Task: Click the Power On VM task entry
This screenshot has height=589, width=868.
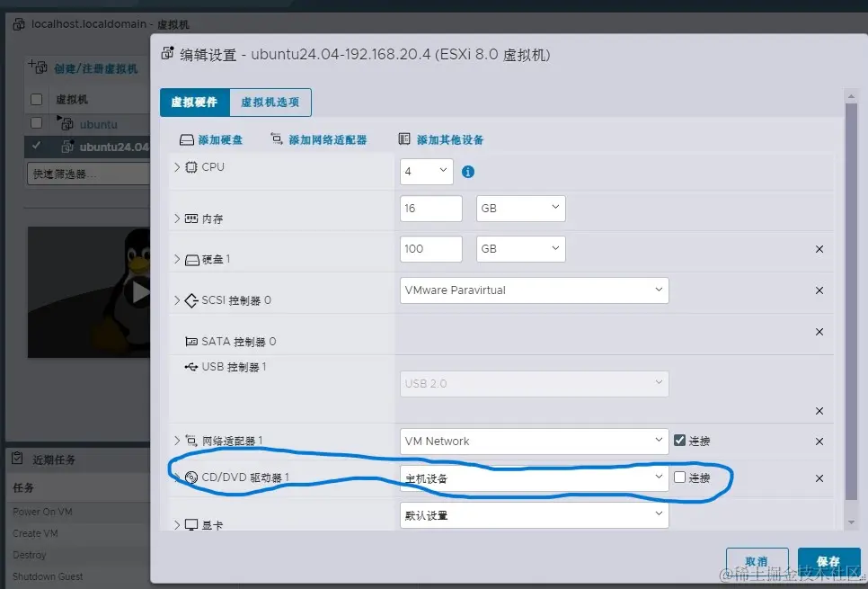Action: pos(42,512)
